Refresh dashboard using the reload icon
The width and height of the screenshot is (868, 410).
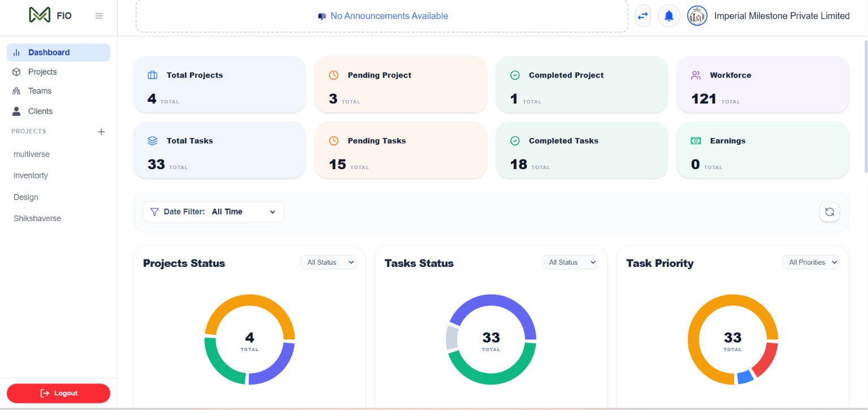tap(830, 212)
